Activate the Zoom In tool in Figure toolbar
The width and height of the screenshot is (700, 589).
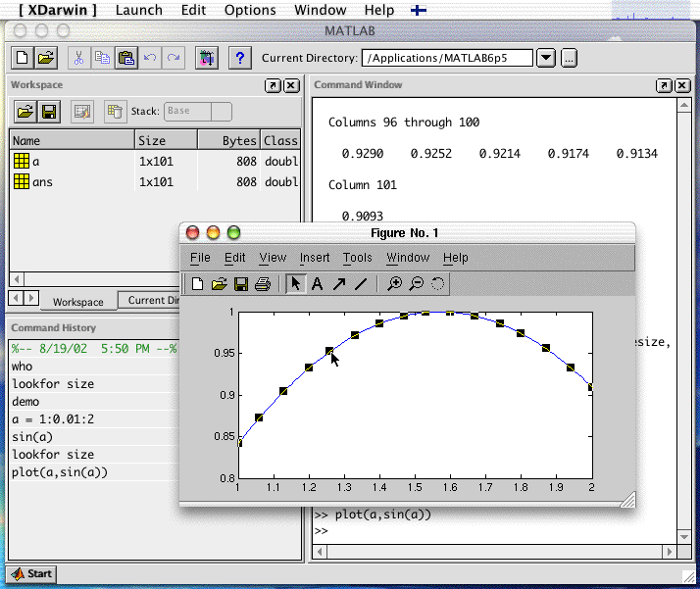tap(394, 284)
